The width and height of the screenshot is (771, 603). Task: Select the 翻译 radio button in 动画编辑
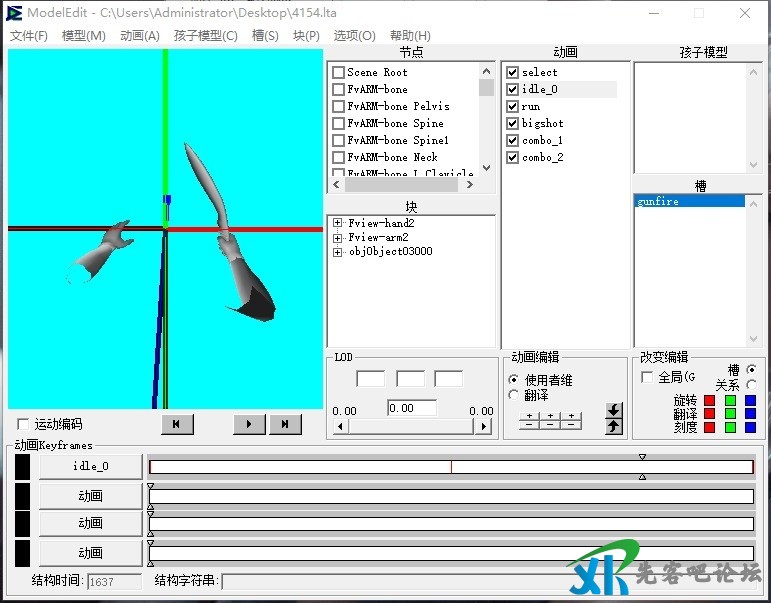click(x=514, y=396)
